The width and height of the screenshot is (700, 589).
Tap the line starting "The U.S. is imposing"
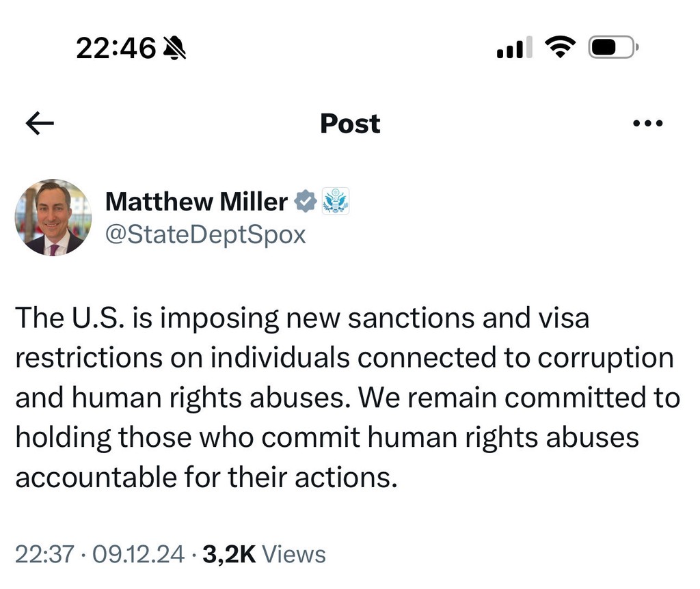(301, 318)
